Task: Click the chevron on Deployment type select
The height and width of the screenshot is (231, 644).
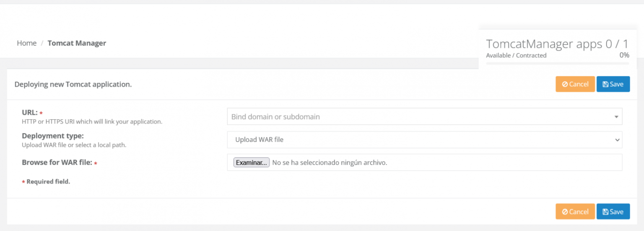Action: (x=617, y=140)
